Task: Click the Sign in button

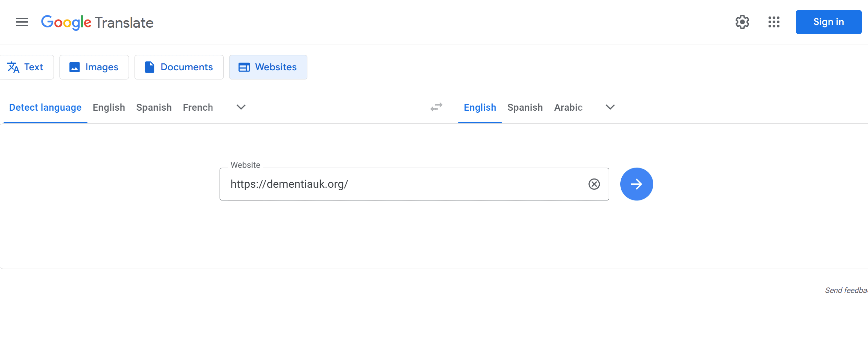Action: 828,22
